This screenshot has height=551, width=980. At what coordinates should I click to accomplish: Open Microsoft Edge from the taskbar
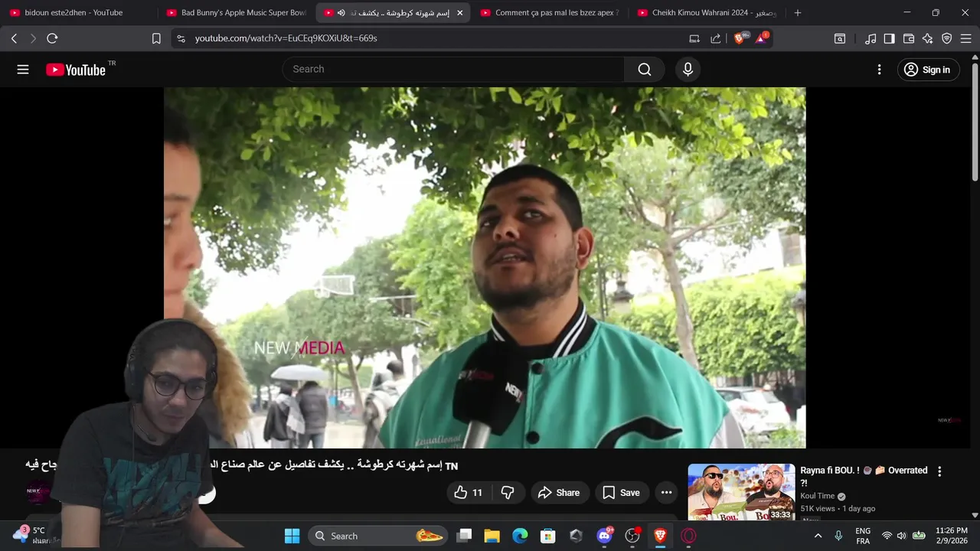[x=520, y=536]
